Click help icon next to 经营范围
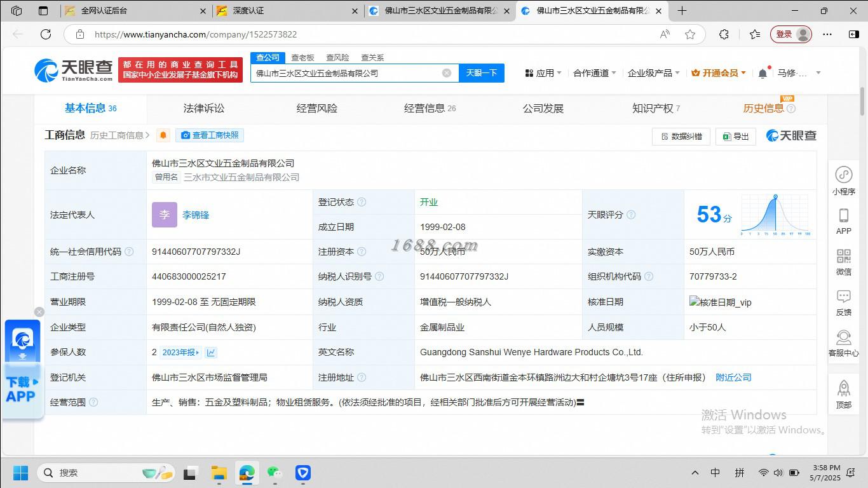This screenshot has height=488, width=868. (x=93, y=402)
